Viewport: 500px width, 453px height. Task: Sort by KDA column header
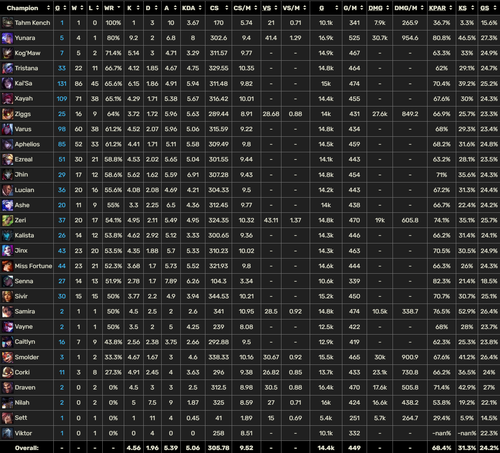[192, 8]
